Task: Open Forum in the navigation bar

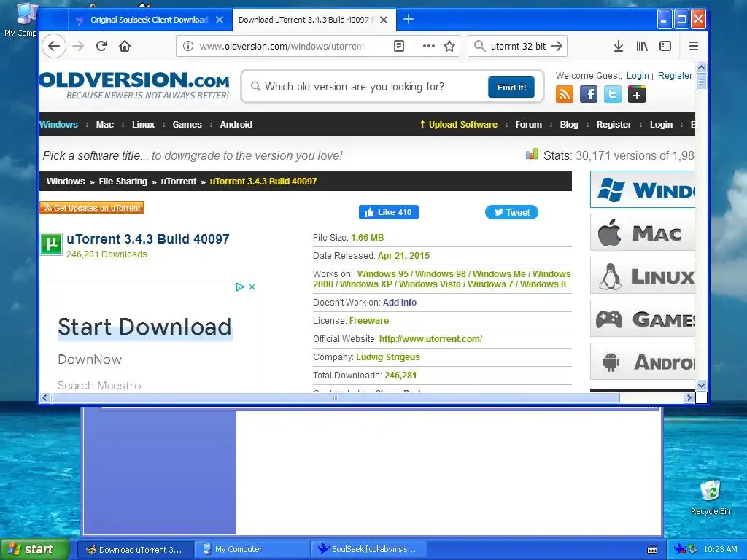Action: (528, 124)
